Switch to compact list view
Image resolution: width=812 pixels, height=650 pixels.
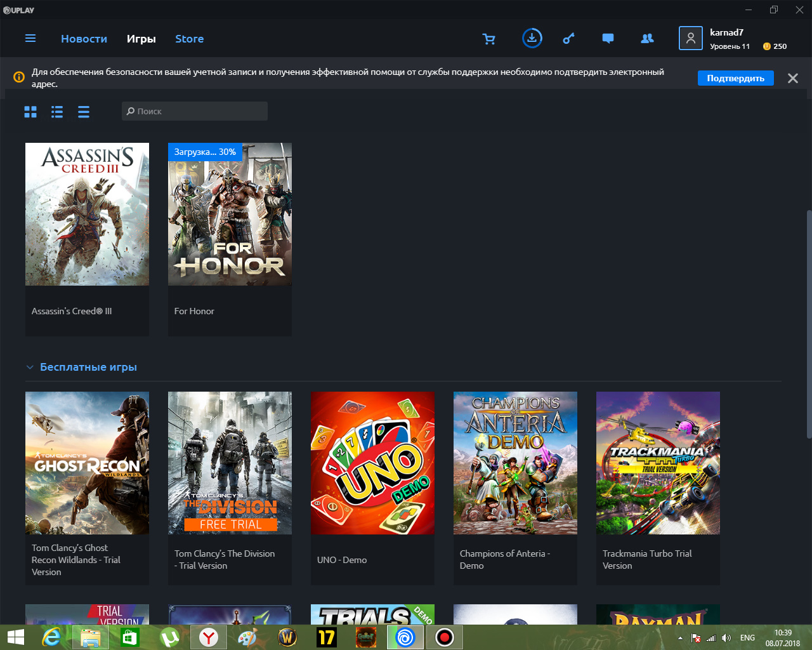[x=84, y=112]
